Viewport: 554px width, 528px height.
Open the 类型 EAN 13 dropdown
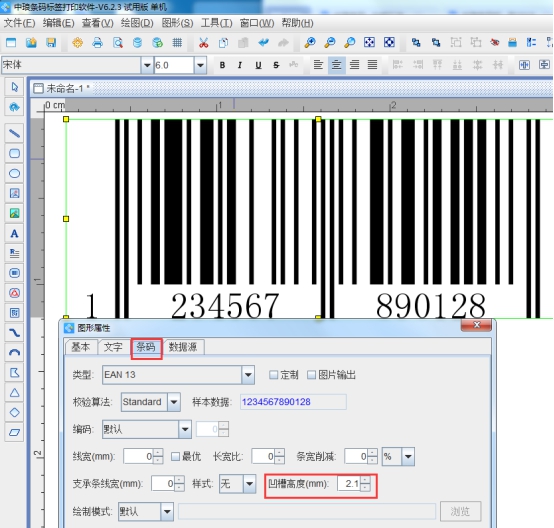tap(248, 375)
